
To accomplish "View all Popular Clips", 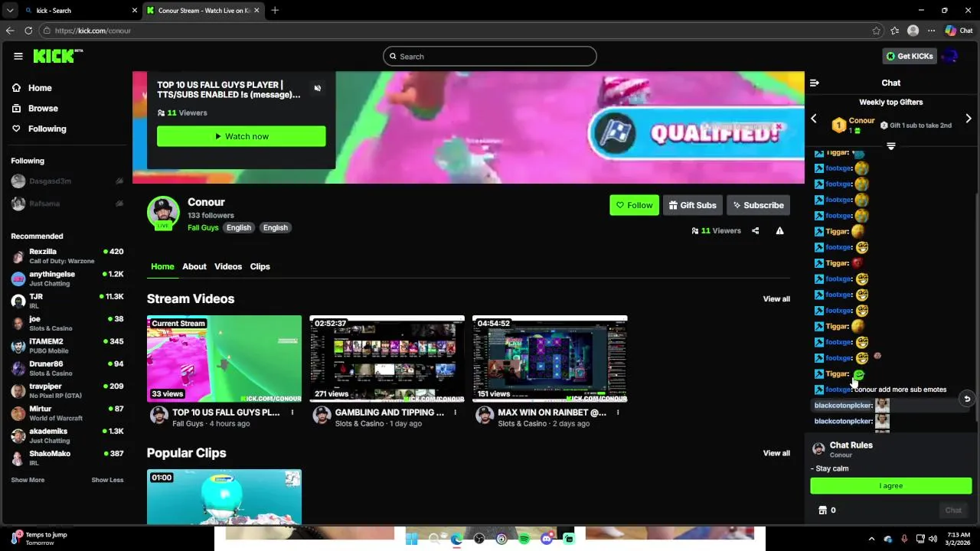I will click(776, 453).
